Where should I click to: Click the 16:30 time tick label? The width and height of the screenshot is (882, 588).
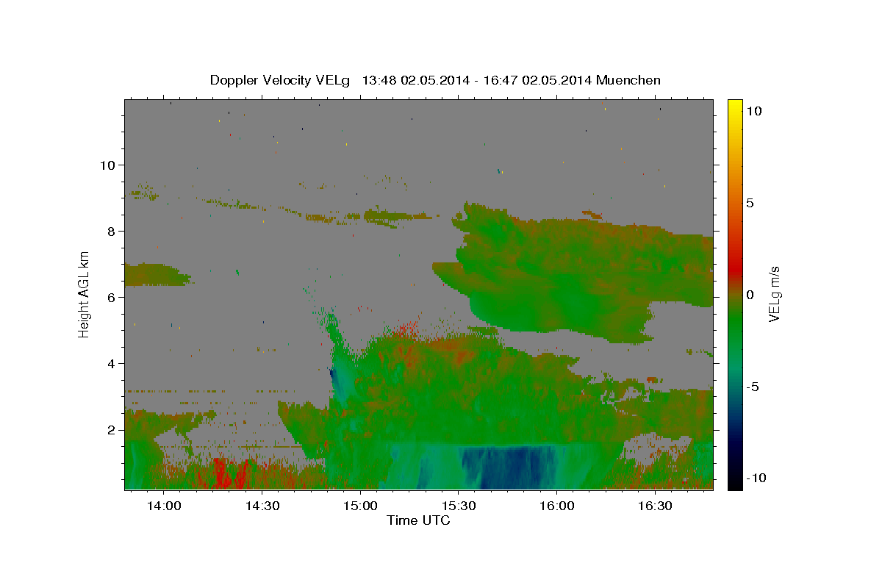click(x=655, y=506)
